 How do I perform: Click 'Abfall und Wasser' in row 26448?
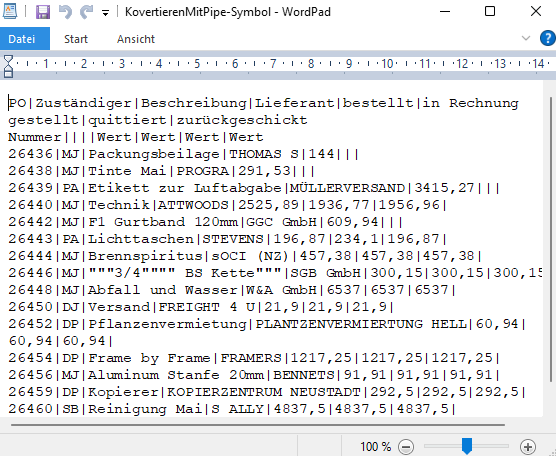coord(163,290)
